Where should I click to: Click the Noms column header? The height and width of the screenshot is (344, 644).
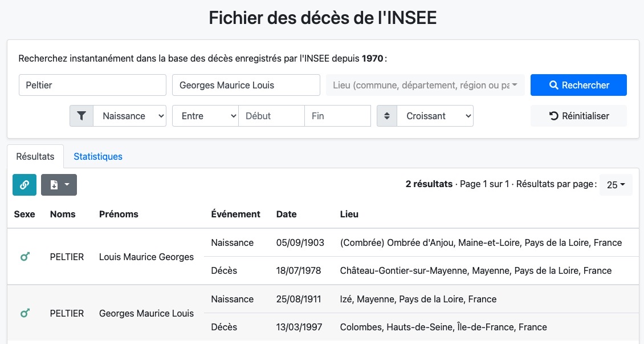pos(63,214)
